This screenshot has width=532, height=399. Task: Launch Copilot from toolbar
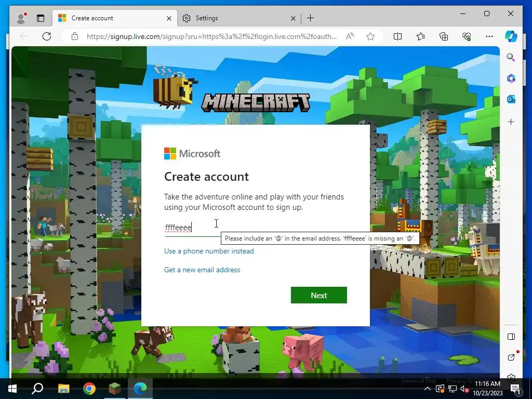point(511,36)
